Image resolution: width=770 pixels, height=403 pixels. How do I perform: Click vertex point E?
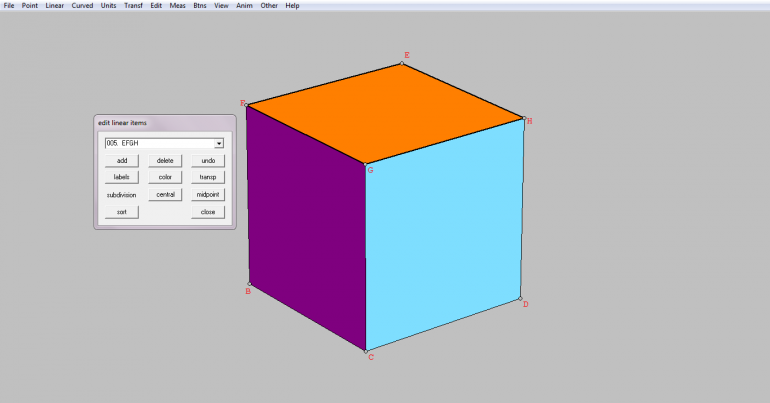tap(402, 63)
